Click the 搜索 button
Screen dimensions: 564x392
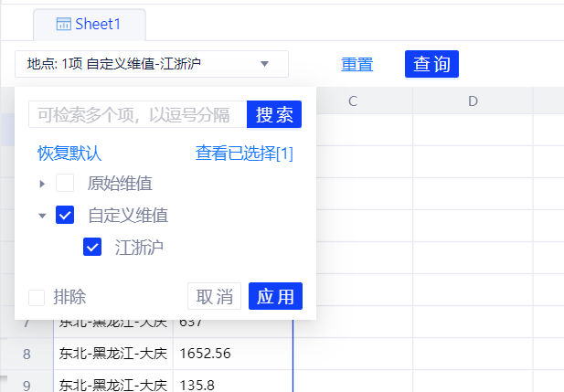[274, 114]
